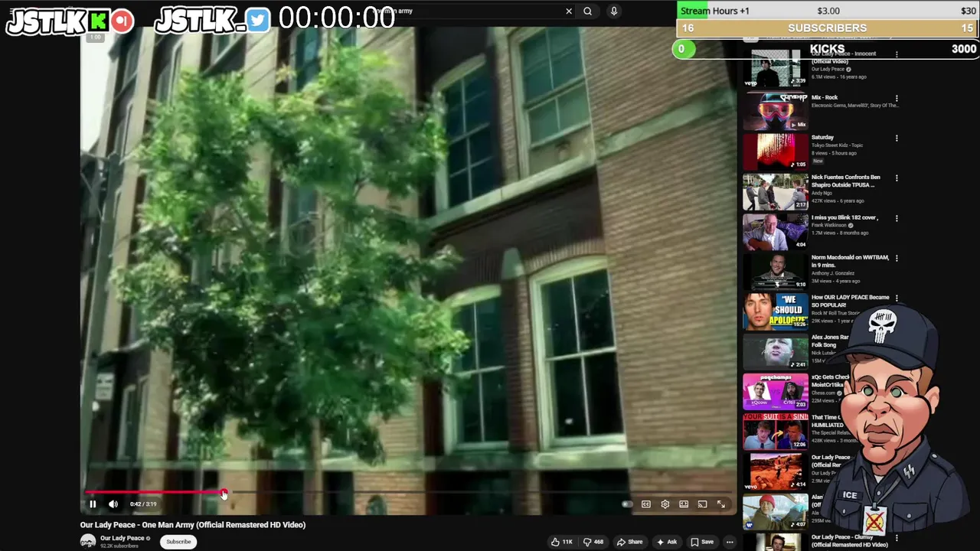Switch player to theater mode
Image resolution: width=980 pixels, height=551 pixels.
[x=684, y=504]
